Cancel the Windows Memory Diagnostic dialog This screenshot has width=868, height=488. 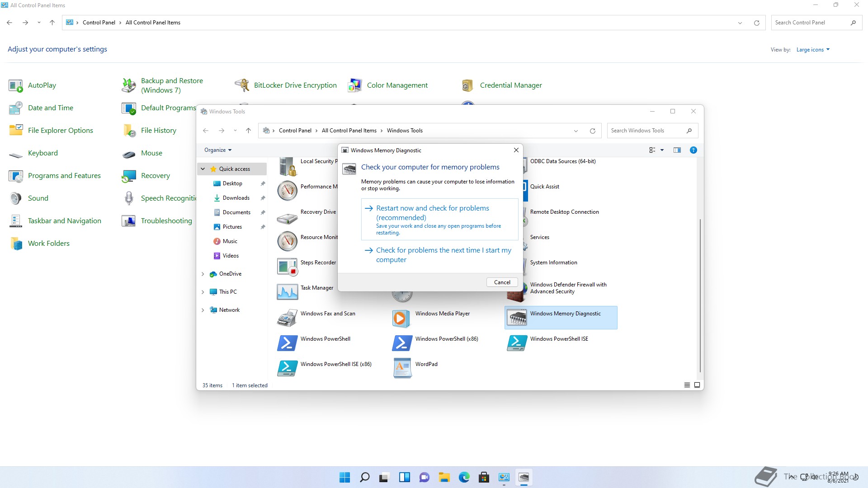pyautogui.click(x=502, y=282)
